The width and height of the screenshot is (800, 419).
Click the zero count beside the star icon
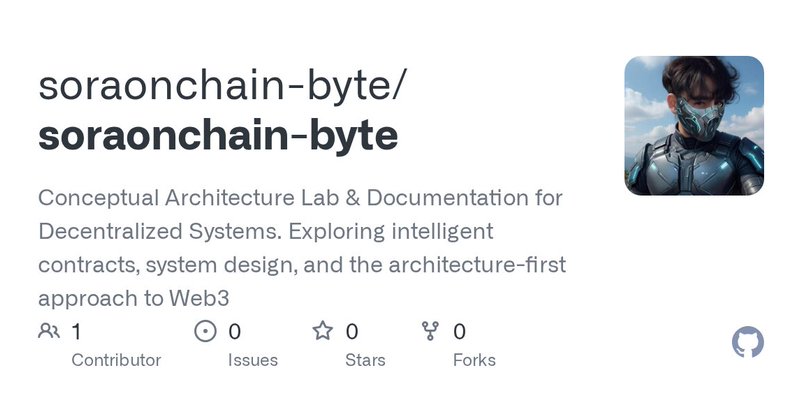352,331
